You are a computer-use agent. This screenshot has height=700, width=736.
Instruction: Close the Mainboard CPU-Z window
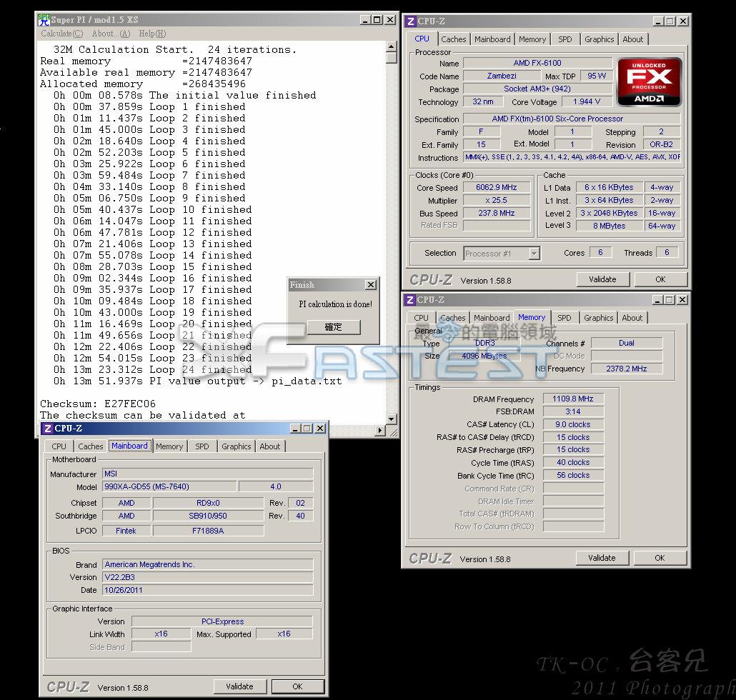pos(319,429)
